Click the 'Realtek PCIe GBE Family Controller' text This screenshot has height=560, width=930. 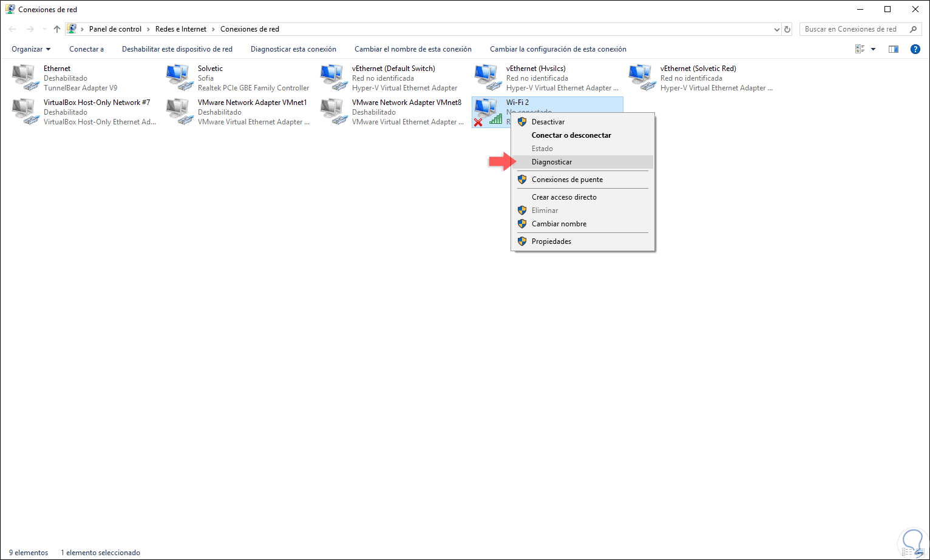pyautogui.click(x=253, y=88)
